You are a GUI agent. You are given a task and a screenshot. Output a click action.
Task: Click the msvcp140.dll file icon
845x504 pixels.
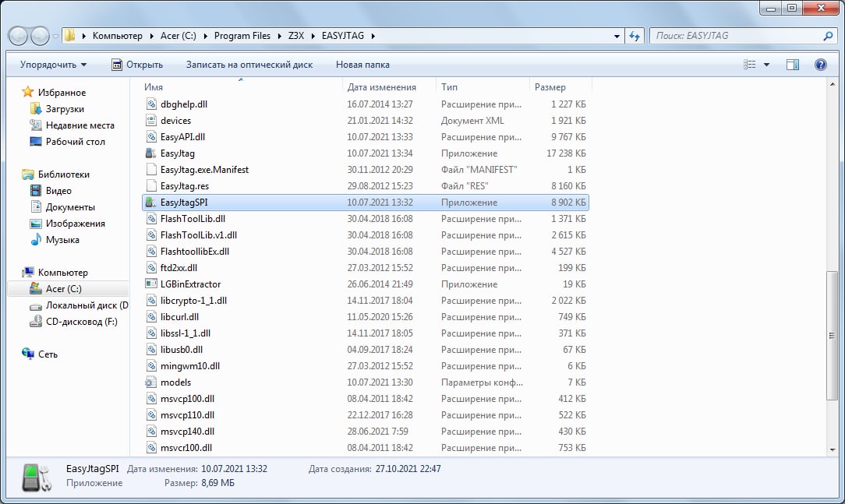[151, 432]
